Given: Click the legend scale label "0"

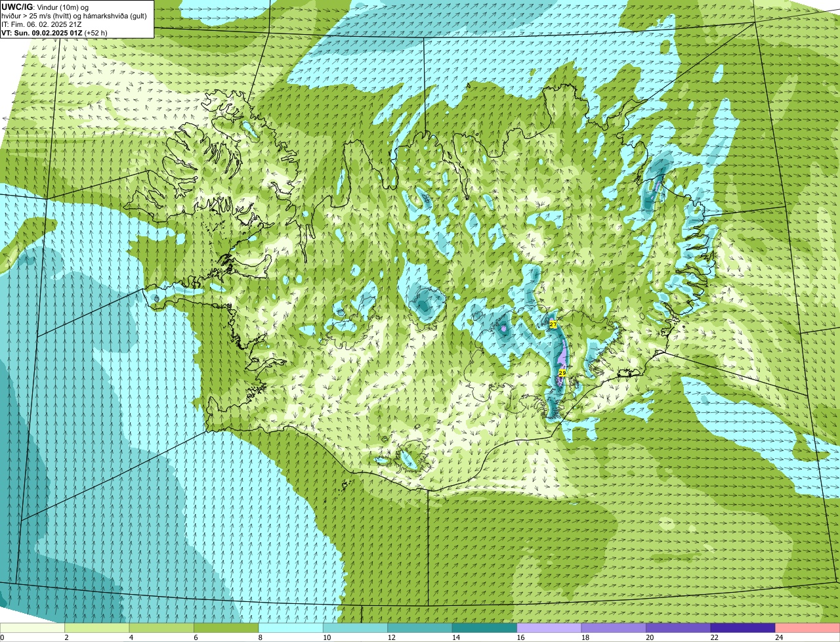Looking at the screenshot, I should (x=2, y=637).
